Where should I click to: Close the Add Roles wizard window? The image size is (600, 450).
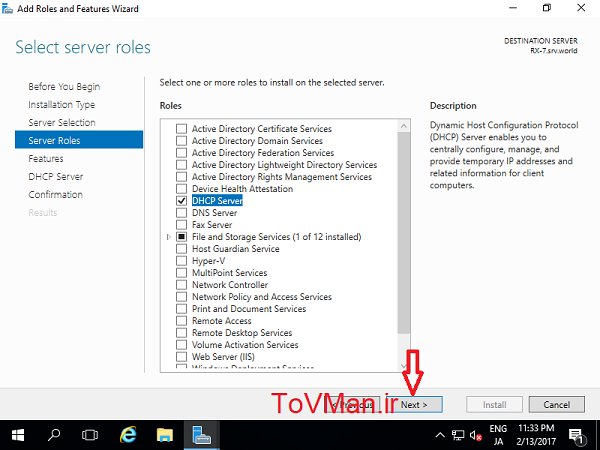tap(581, 8)
